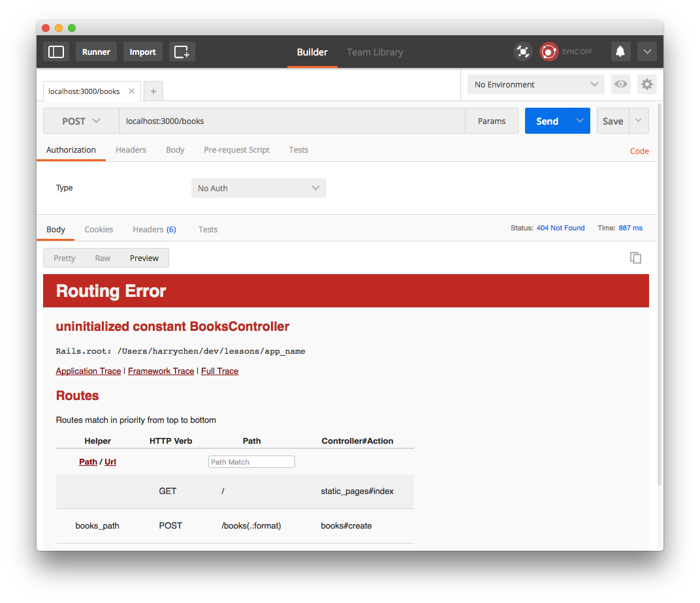Open notifications bell icon
The image size is (700, 603).
pos(620,52)
